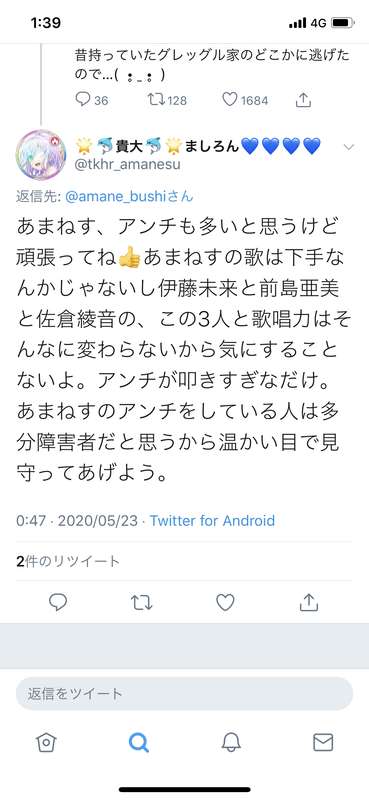Like the upper tweet with 1684 likes
Viewport: 369px width, 800px height.
[230, 99]
